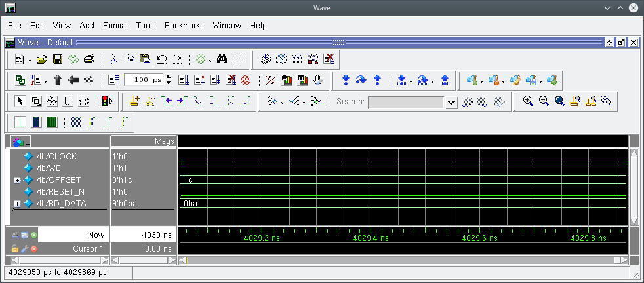The width and height of the screenshot is (644, 283).
Task: Expand the /tb/OFFSET signal bus
Action: point(18,180)
